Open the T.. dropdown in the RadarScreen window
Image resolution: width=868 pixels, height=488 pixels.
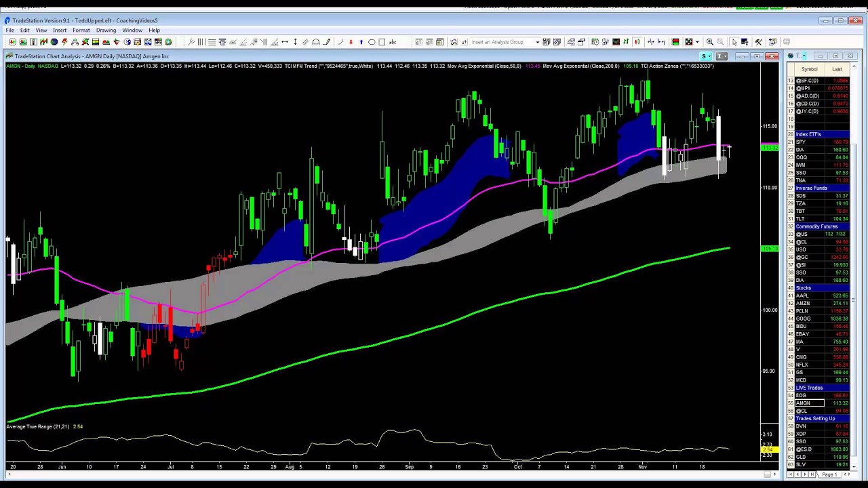click(x=804, y=56)
